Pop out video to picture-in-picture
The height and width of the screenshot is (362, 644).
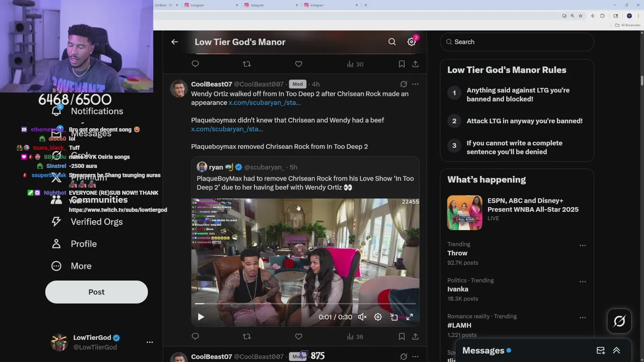[394, 317]
